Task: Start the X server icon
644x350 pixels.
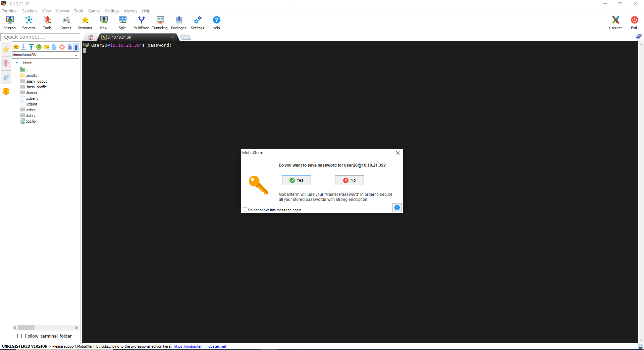Action: (x=615, y=23)
